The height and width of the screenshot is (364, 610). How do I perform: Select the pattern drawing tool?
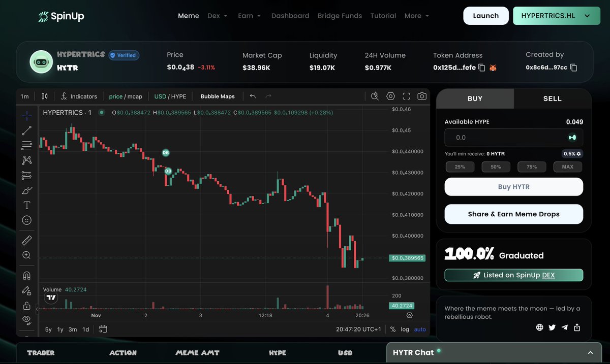click(27, 160)
